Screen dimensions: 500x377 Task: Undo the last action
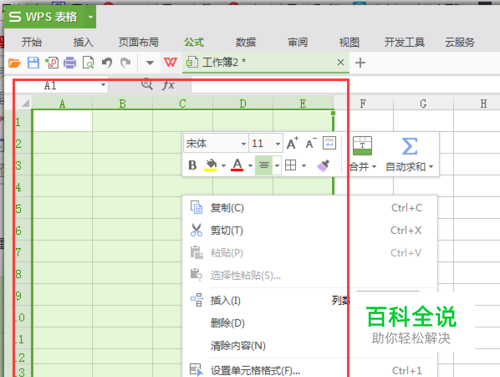point(107,63)
